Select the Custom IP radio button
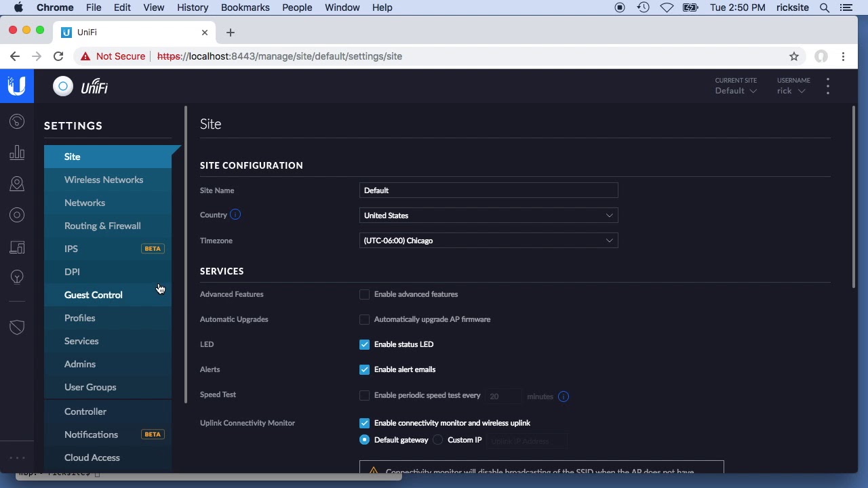The image size is (868, 488). click(x=438, y=440)
